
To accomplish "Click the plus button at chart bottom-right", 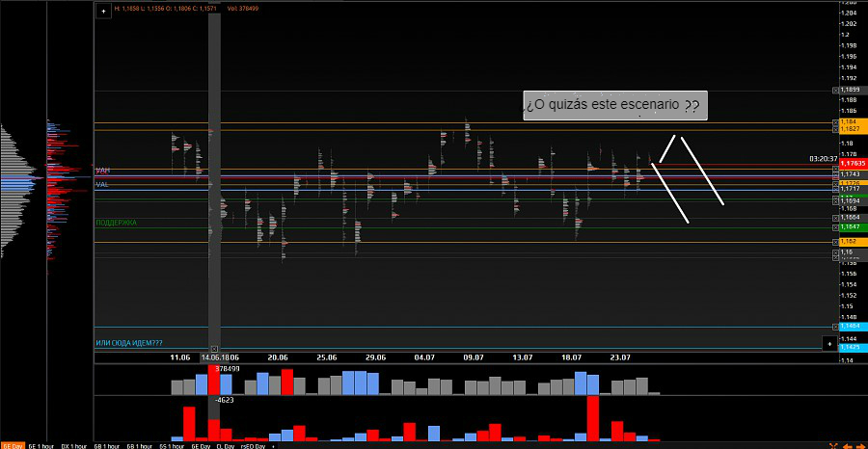I will (x=828, y=343).
